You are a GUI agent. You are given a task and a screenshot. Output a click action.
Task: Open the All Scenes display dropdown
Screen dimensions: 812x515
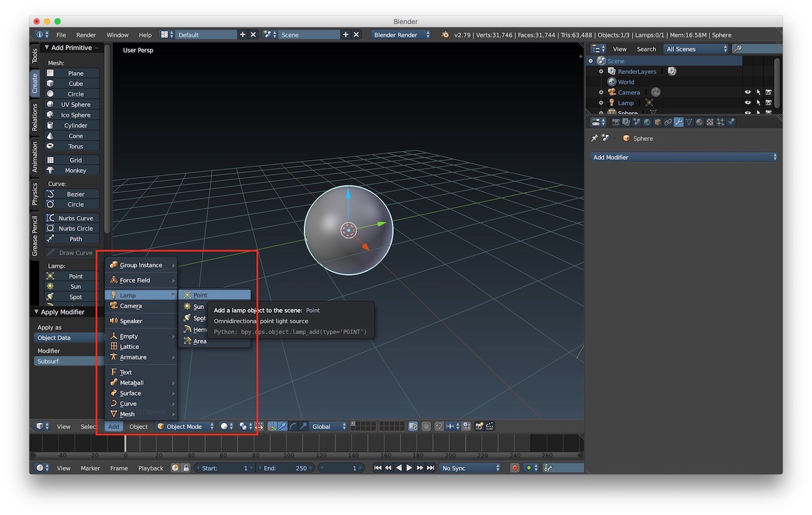(x=697, y=49)
